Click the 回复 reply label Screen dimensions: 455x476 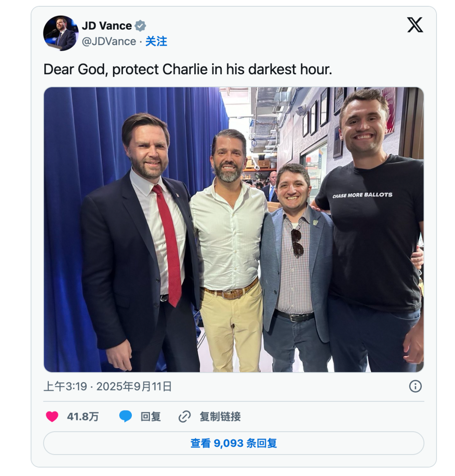tap(150, 417)
